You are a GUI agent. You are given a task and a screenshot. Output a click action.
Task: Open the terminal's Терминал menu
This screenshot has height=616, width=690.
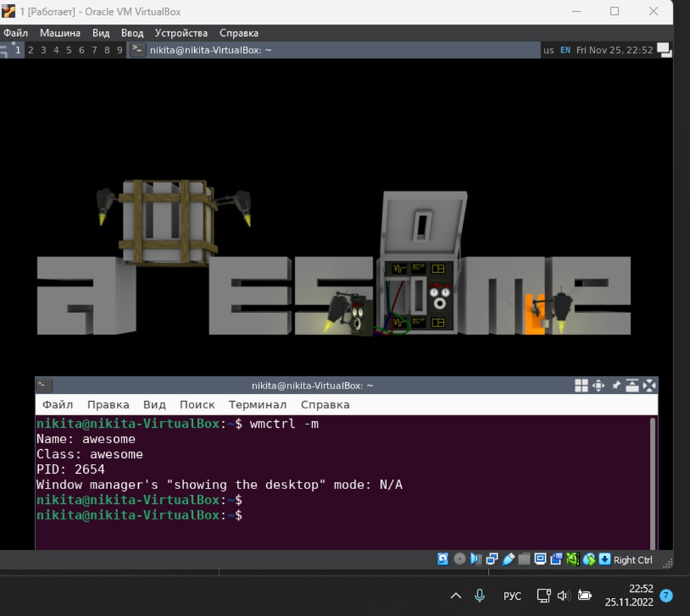[x=258, y=404]
